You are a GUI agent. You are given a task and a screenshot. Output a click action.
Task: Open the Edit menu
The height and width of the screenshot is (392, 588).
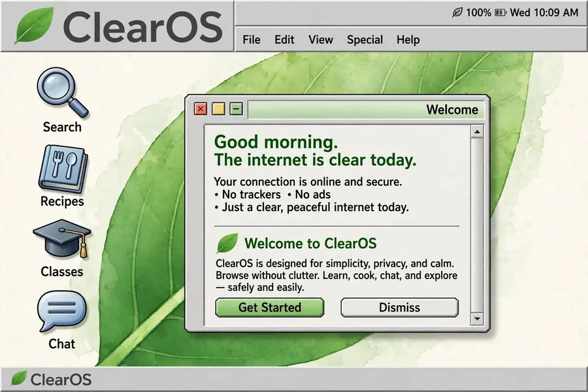(284, 39)
